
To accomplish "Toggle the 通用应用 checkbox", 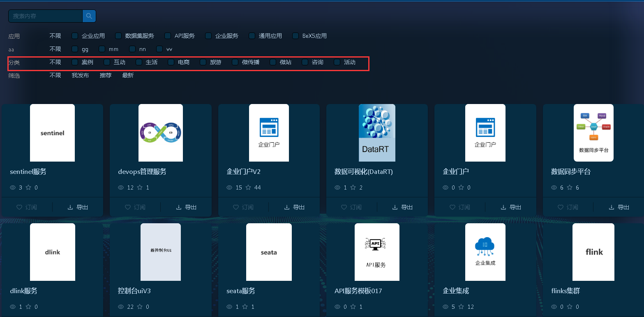I will pyautogui.click(x=252, y=36).
